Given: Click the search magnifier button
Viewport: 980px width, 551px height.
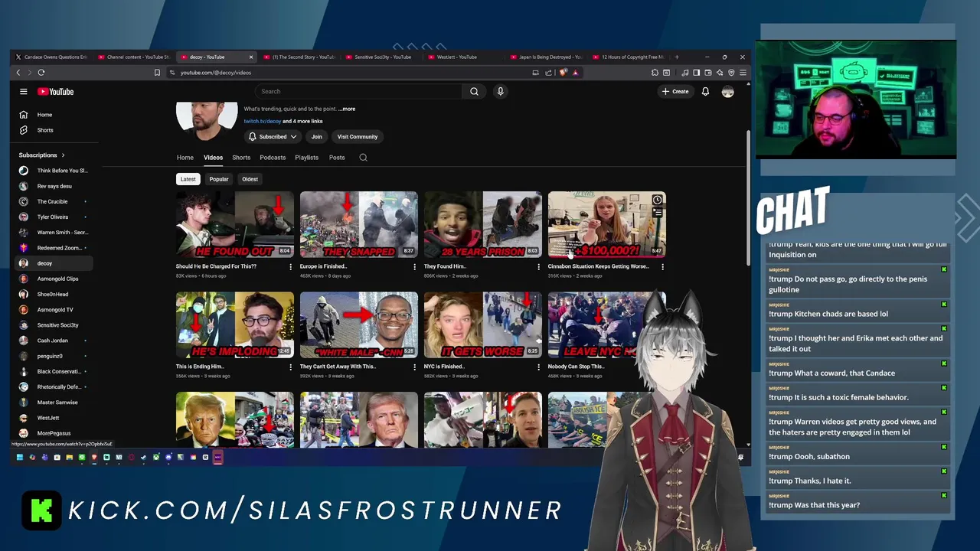Looking at the screenshot, I should [474, 91].
